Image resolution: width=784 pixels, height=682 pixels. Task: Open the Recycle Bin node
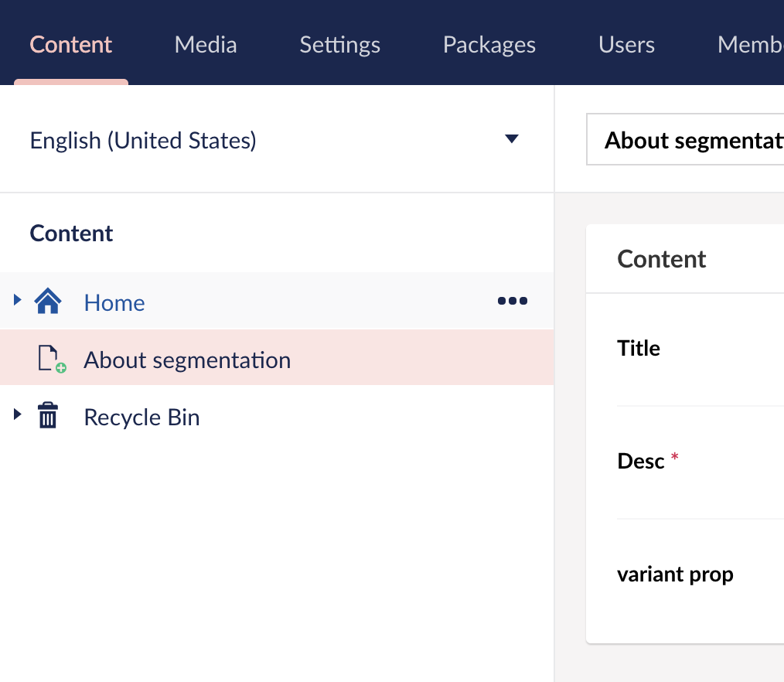point(141,417)
